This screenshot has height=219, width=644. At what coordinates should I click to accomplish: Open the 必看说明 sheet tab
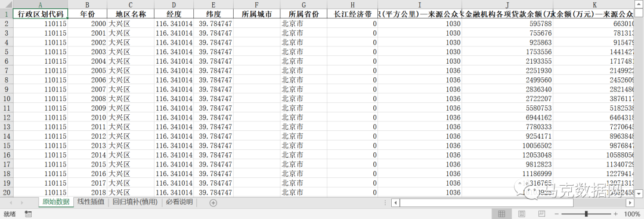[x=179, y=202]
